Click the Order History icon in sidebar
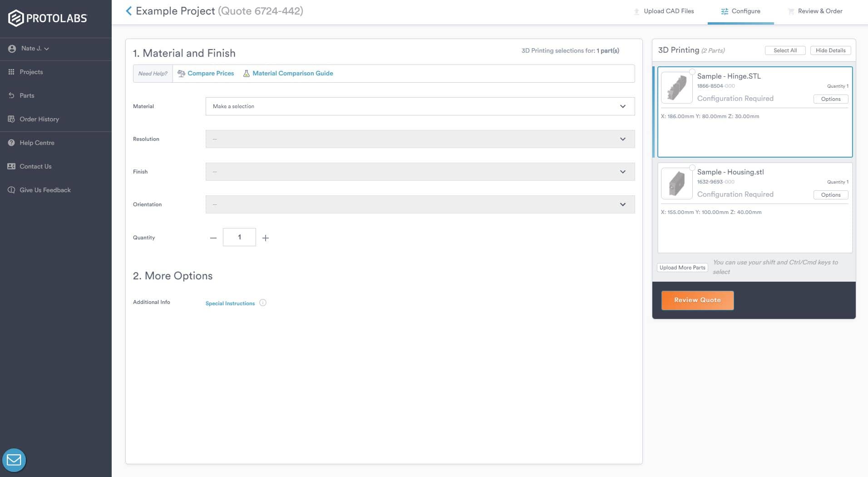 [11, 119]
